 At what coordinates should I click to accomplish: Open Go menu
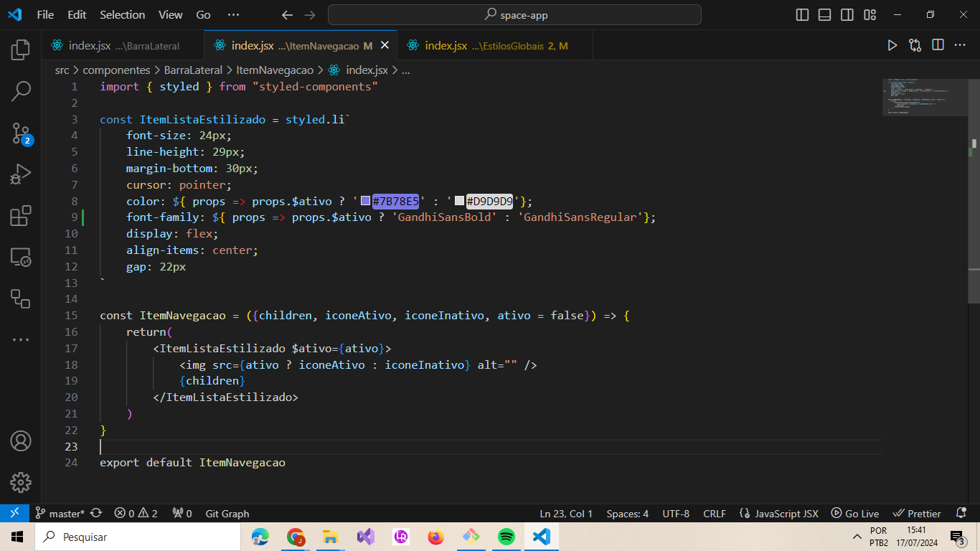[x=204, y=14]
